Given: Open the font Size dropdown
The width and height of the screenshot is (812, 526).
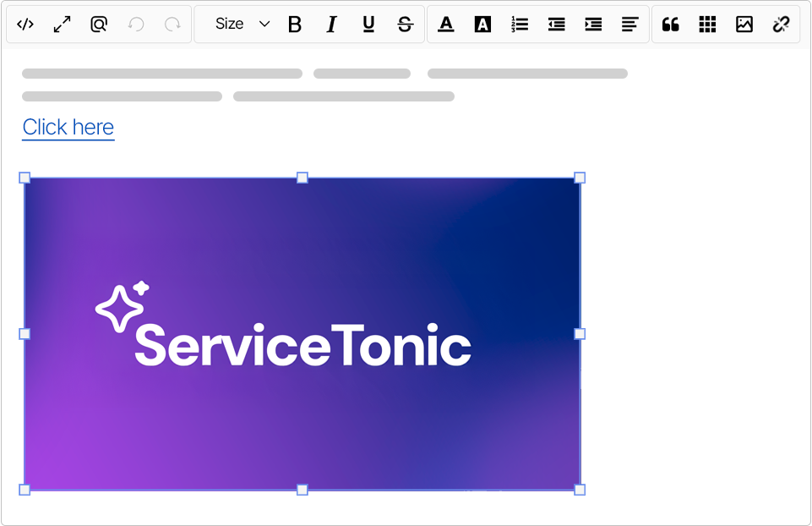Looking at the screenshot, I should pyautogui.click(x=243, y=24).
